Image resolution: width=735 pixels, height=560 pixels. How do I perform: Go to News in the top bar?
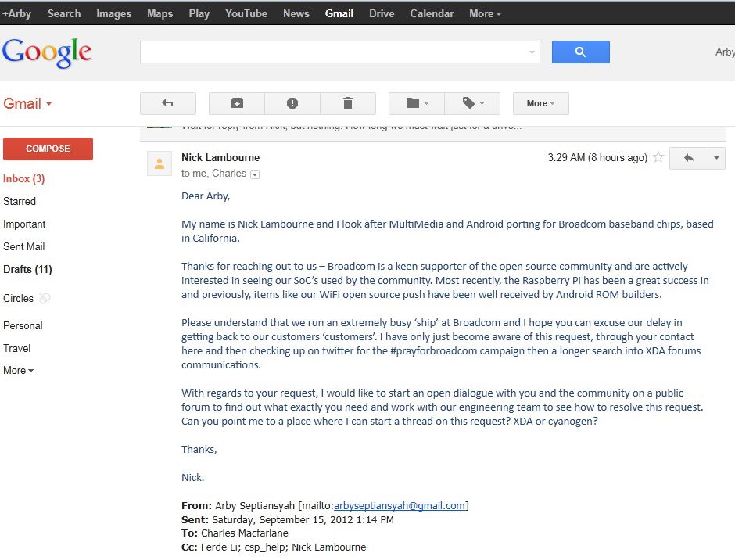296,13
